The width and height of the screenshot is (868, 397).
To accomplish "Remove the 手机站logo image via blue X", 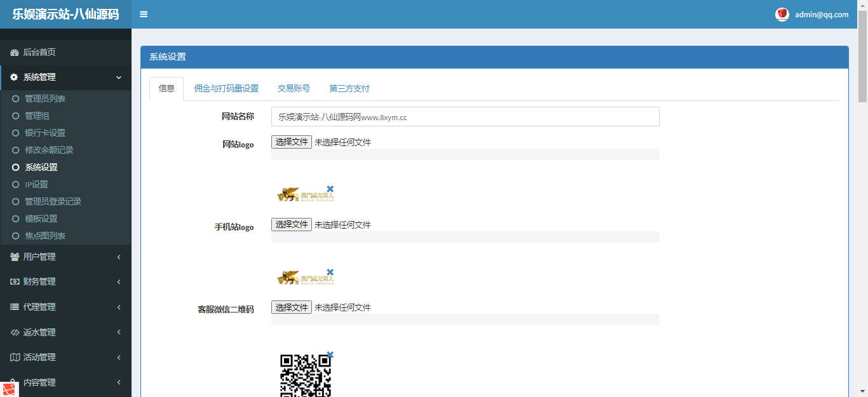I will tap(330, 271).
